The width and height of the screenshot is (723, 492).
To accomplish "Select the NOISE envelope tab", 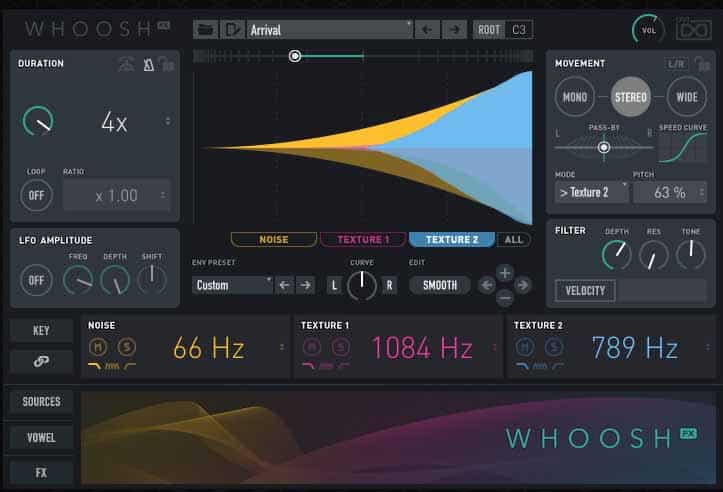I will [274, 240].
